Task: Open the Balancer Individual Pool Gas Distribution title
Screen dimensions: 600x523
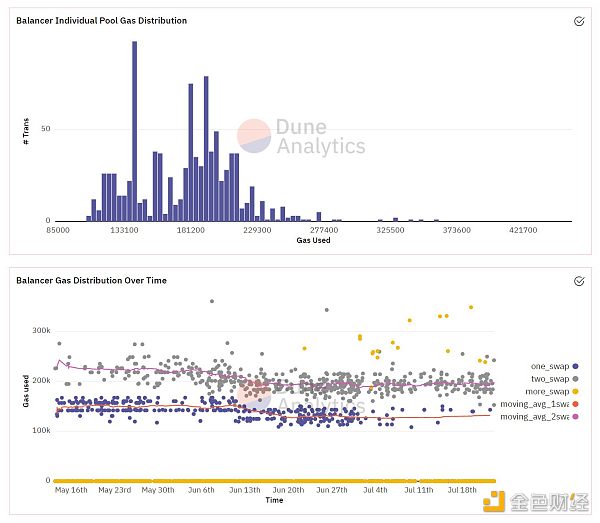Action: point(101,20)
